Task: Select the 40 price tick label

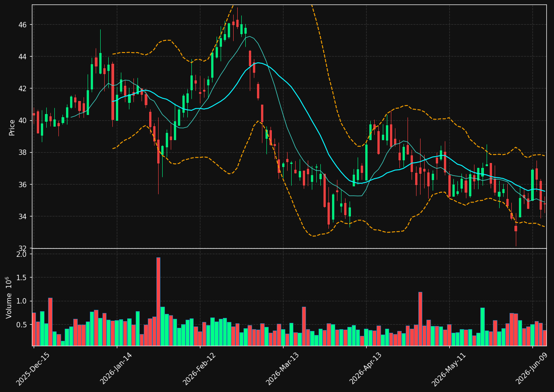Action: pyautogui.click(x=22, y=121)
